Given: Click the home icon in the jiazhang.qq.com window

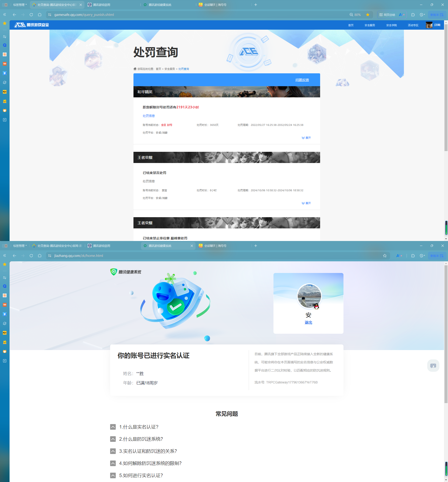Looking at the screenshot, I should (40, 255).
